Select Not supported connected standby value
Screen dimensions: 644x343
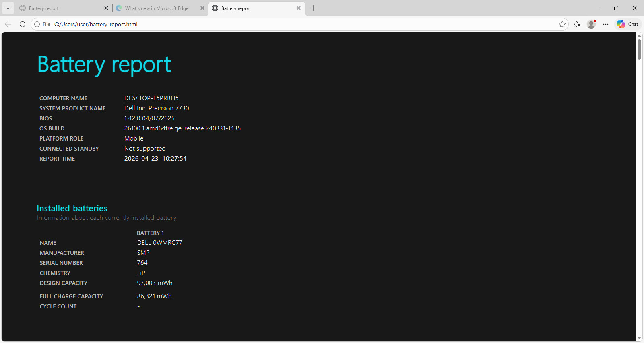tap(145, 149)
